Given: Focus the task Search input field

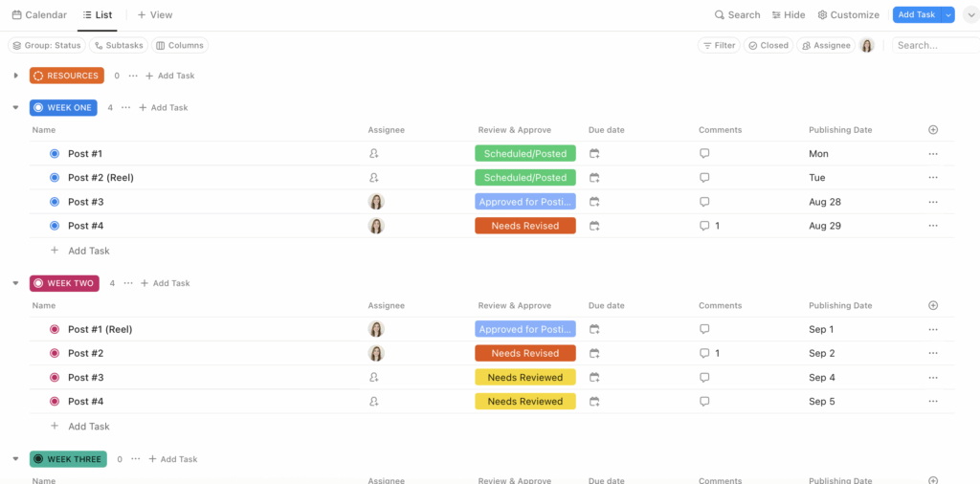Looking at the screenshot, I should pyautogui.click(x=936, y=46).
